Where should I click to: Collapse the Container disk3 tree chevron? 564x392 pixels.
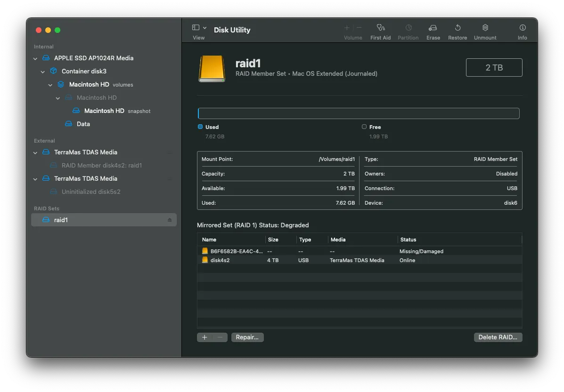point(43,72)
